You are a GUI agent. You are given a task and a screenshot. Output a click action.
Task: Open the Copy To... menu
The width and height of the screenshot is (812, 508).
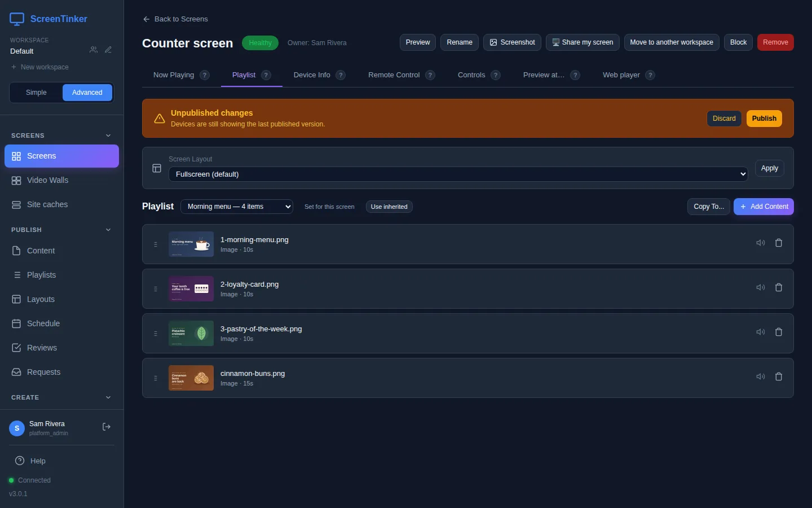click(709, 207)
